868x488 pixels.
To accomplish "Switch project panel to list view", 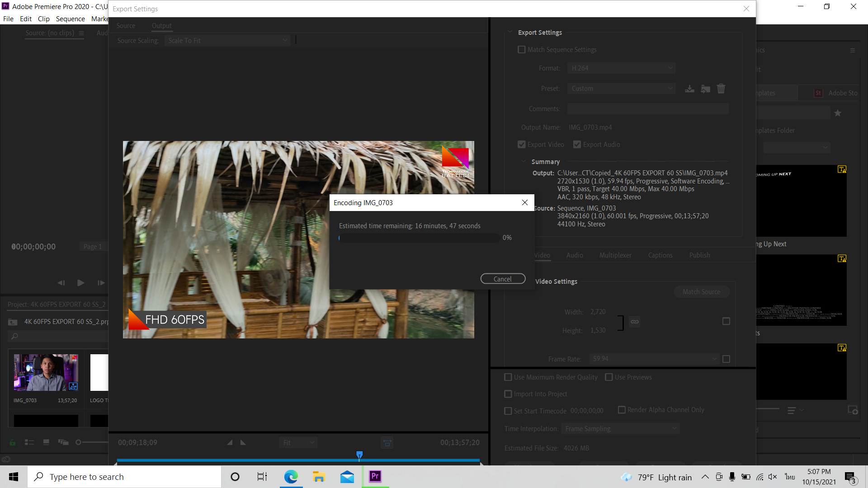I will pos(29,442).
